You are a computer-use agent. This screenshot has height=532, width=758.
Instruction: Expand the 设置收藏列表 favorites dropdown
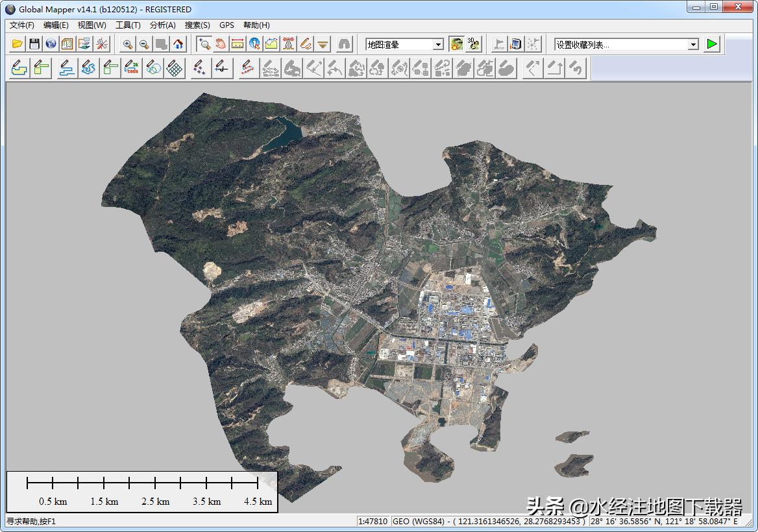tap(693, 44)
